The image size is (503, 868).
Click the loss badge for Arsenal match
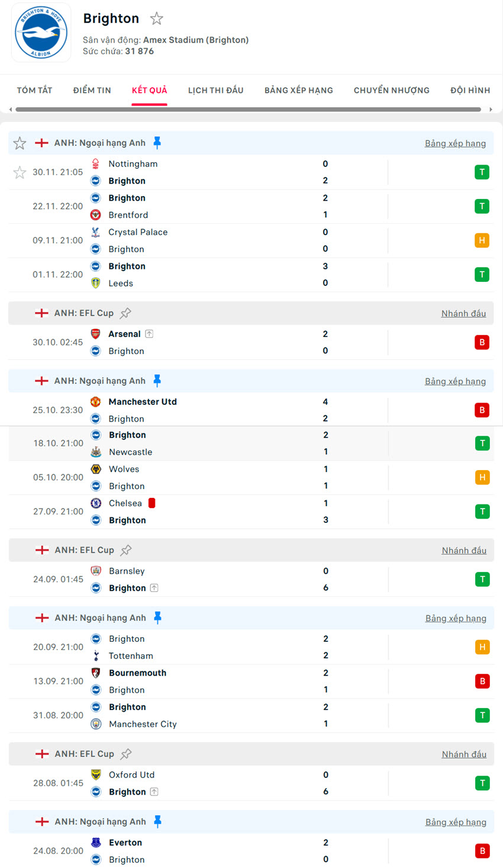point(482,342)
